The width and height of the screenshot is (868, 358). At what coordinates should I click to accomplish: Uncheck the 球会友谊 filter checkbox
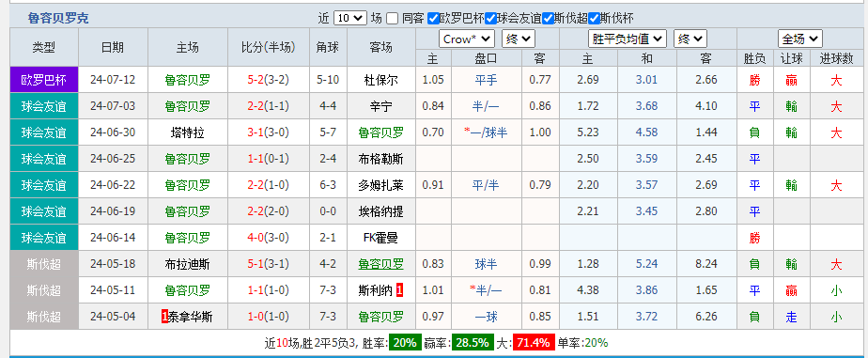pyautogui.click(x=490, y=18)
